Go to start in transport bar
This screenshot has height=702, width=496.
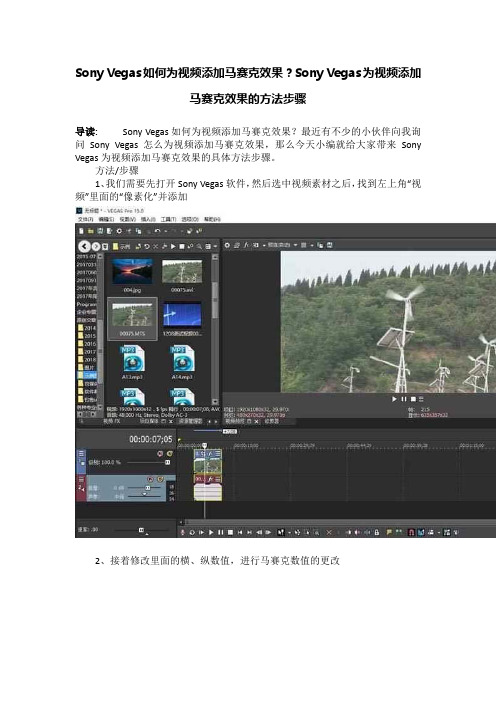pos(239,532)
